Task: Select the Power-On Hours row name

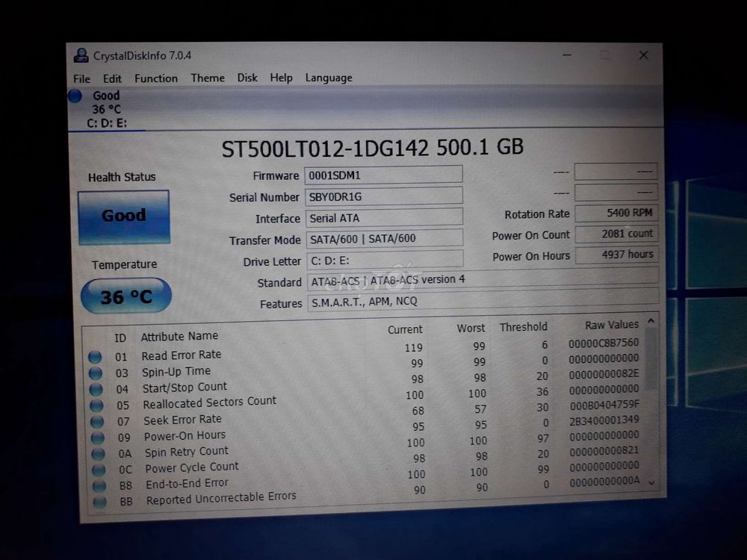Action: pyautogui.click(x=185, y=436)
